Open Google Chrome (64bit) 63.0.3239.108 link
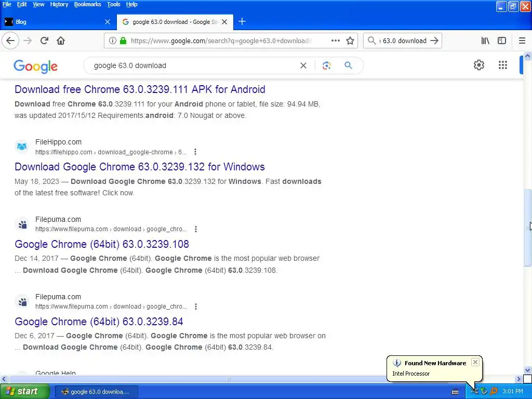Screen dimensions: 532x399 (102, 244)
